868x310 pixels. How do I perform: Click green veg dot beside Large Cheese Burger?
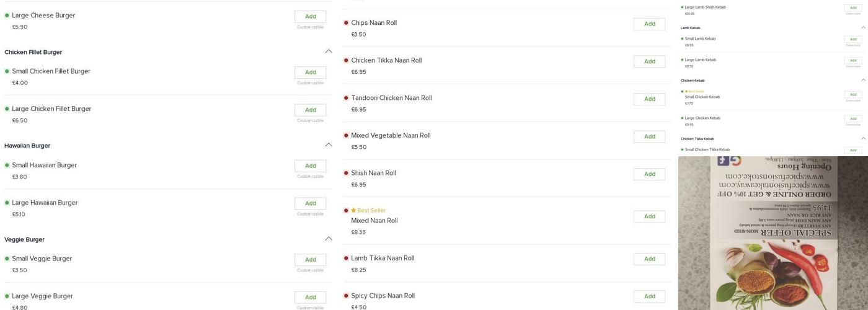coord(7,15)
